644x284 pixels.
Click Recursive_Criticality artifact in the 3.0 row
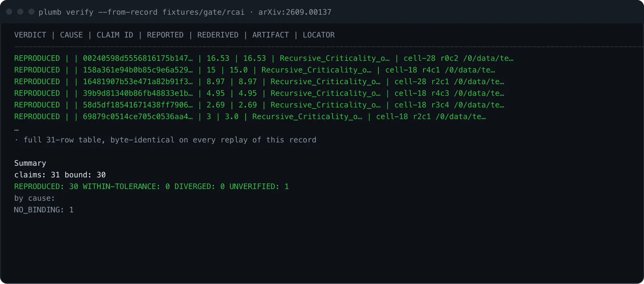pyautogui.click(x=307, y=117)
